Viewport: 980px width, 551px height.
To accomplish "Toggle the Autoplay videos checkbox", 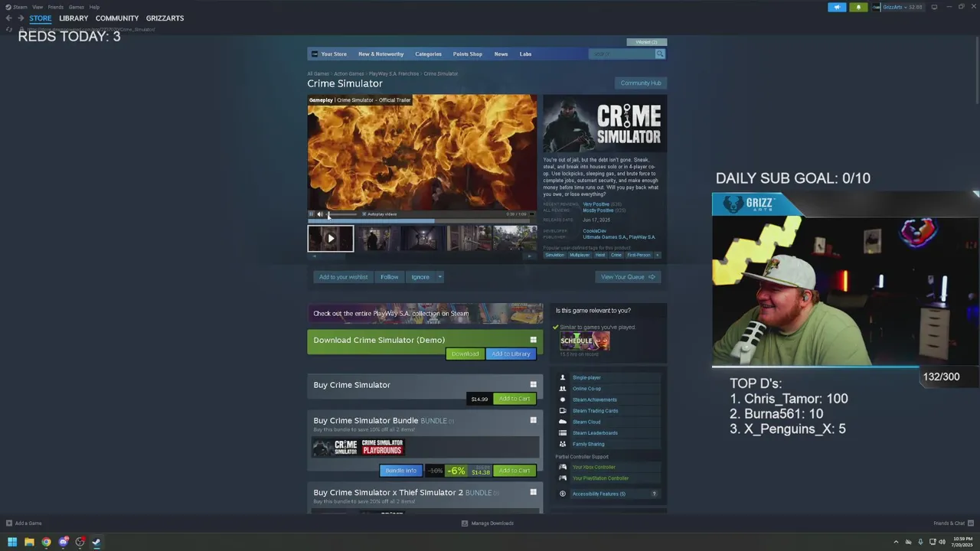I will coord(364,214).
